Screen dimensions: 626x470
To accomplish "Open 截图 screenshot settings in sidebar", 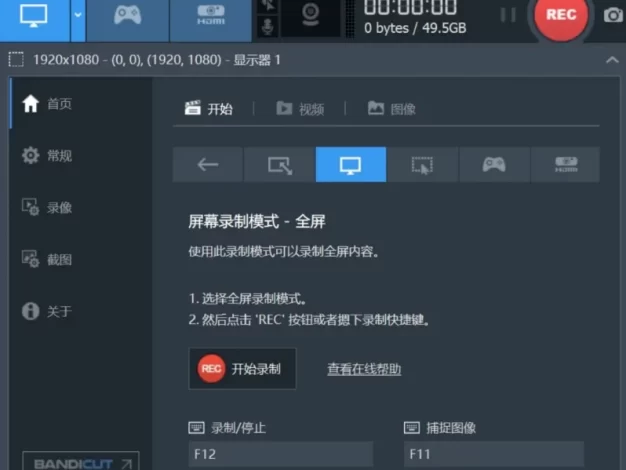I will (x=47, y=259).
